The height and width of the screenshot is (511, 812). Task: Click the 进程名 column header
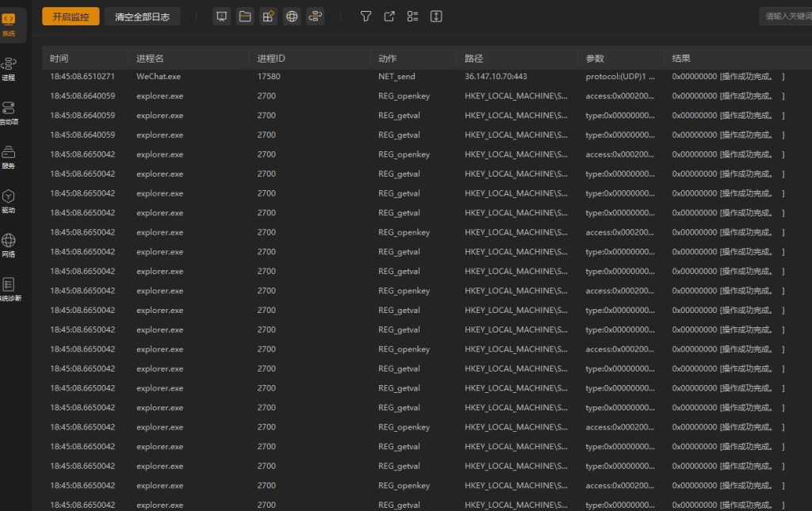coord(150,59)
